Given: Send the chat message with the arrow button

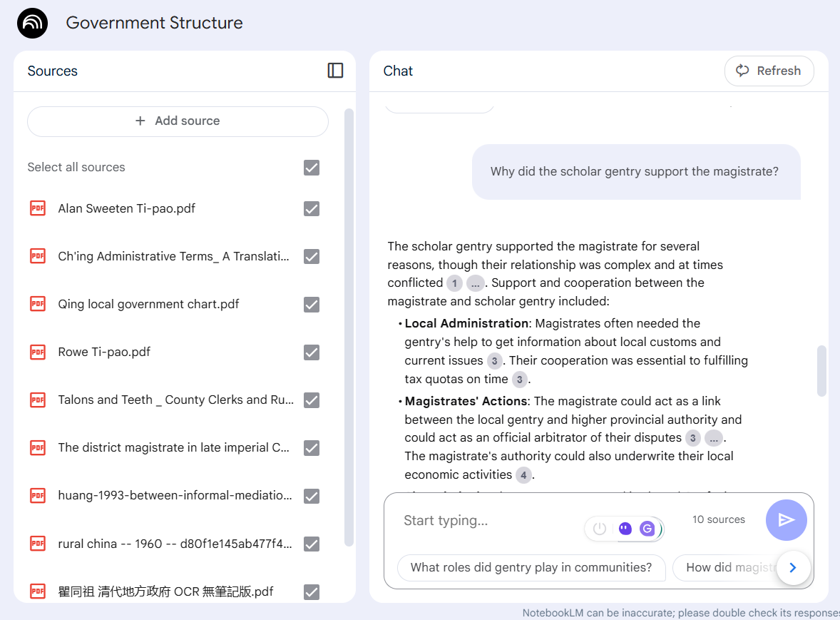Looking at the screenshot, I should [786, 520].
